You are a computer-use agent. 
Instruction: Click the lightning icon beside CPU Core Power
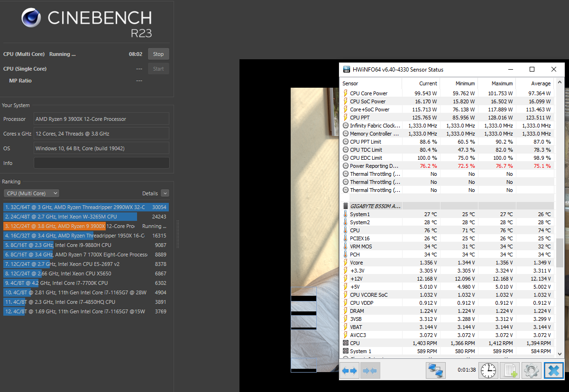pyautogui.click(x=345, y=93)
